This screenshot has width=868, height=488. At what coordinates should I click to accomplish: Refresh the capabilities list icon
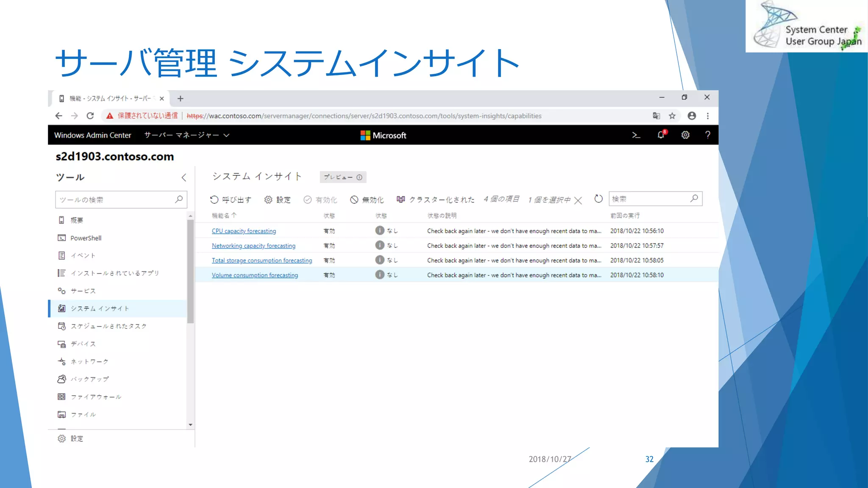click(598, 199)
